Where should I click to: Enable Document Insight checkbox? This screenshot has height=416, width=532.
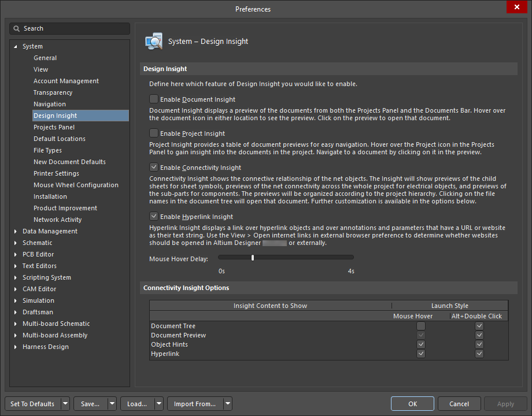(154, 99)
